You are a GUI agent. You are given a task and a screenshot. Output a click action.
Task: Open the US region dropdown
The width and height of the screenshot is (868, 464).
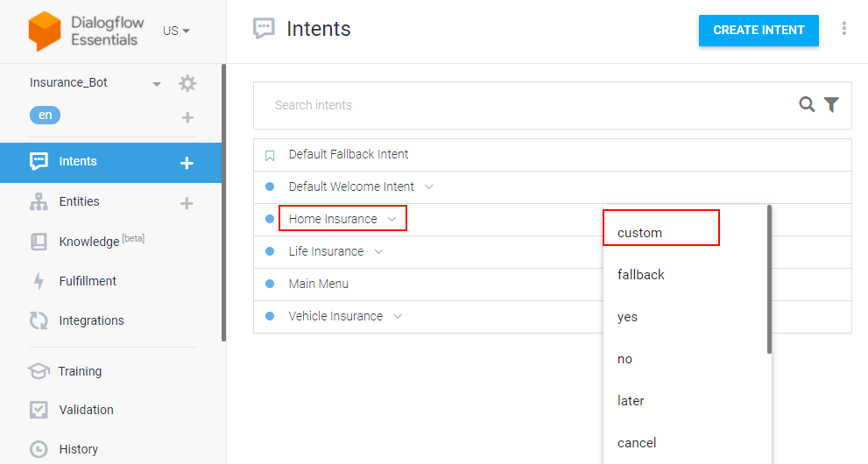176,31
